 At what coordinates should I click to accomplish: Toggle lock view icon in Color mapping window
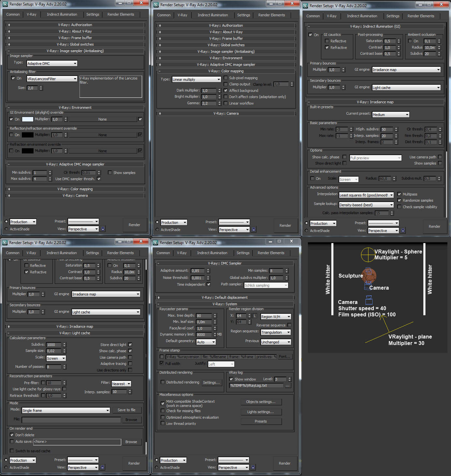point(254,229)
